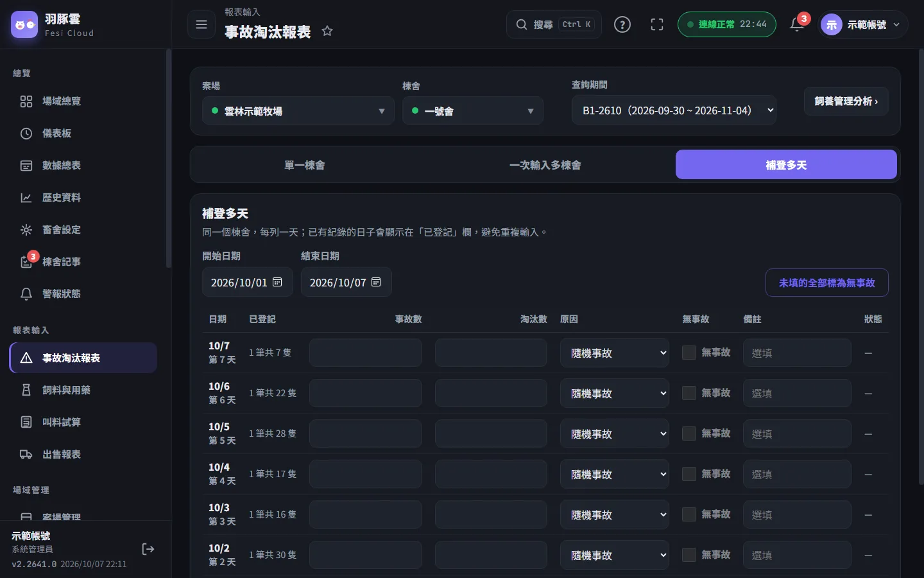Check 無事故 for the 10/5 row
This screenshot has width=924, height=578.
coord(689,433)
